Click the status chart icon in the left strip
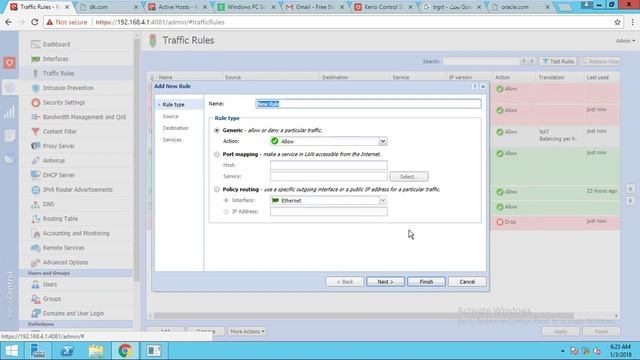Screen dimensions: 640x360 (x=9, y=112)
